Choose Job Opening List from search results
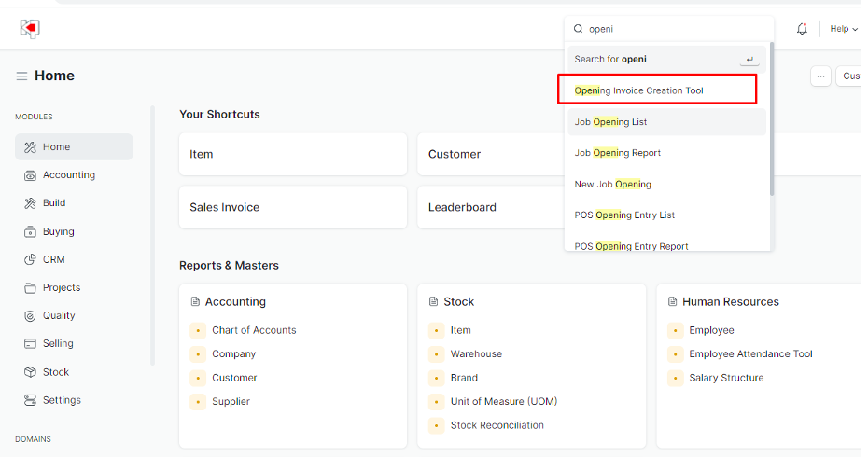The height and width of the screenshot is (457, 868). click(610, 122)
